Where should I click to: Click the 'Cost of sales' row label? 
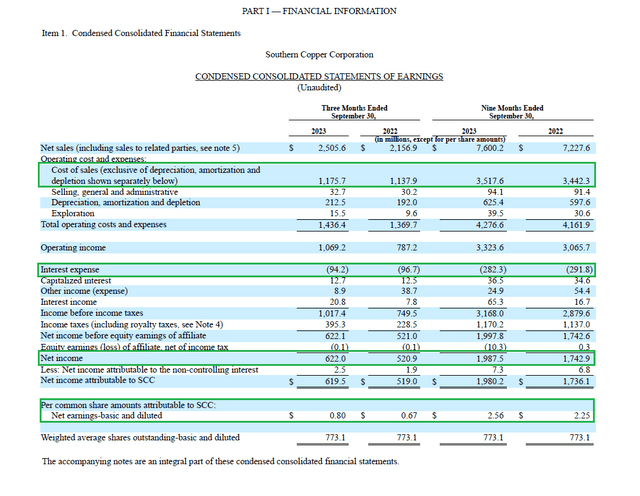pyautogui.click(x=156, y=175)
